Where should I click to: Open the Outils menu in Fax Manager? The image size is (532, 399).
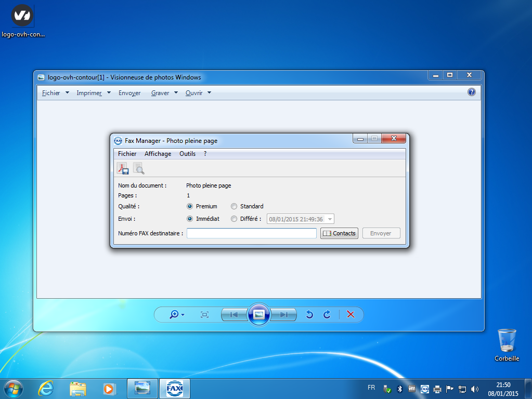pyautogui.click(x=187, y=154)
